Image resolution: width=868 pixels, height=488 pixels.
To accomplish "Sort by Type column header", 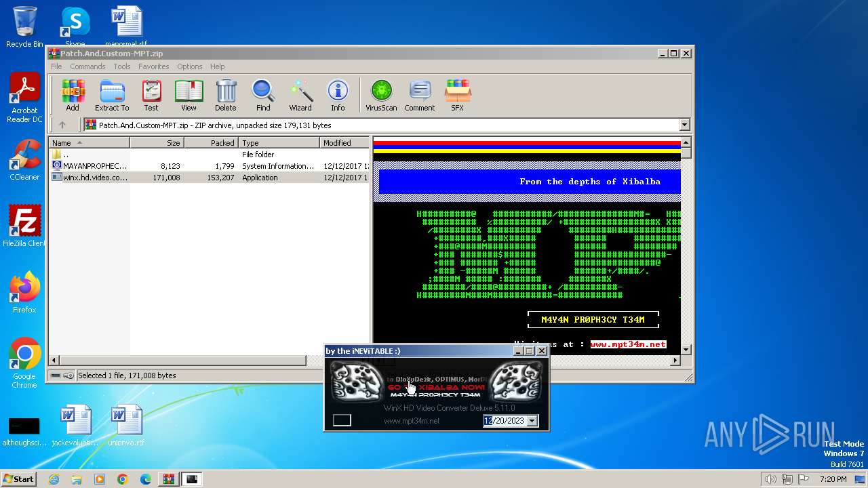I will click(279, 142).
